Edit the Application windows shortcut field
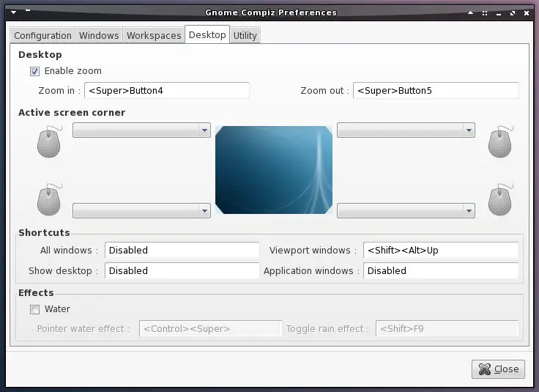 tap(441, 270)
